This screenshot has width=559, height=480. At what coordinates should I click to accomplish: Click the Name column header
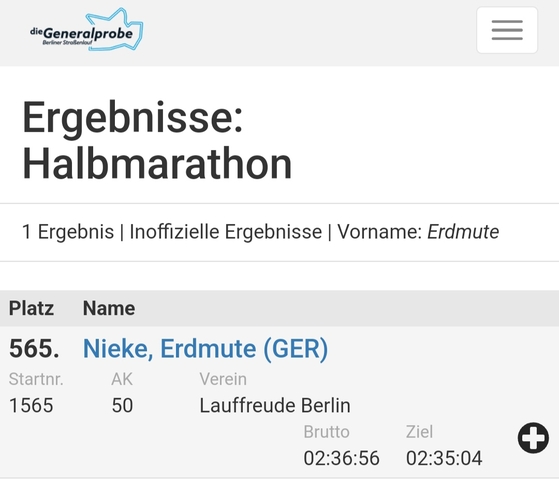(x=109, y=308)
